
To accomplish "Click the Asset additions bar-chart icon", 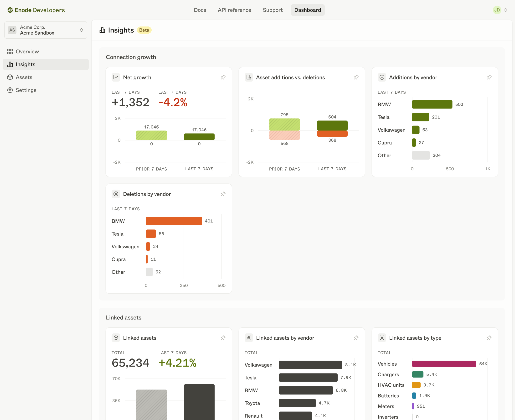I will pos(249,77).
